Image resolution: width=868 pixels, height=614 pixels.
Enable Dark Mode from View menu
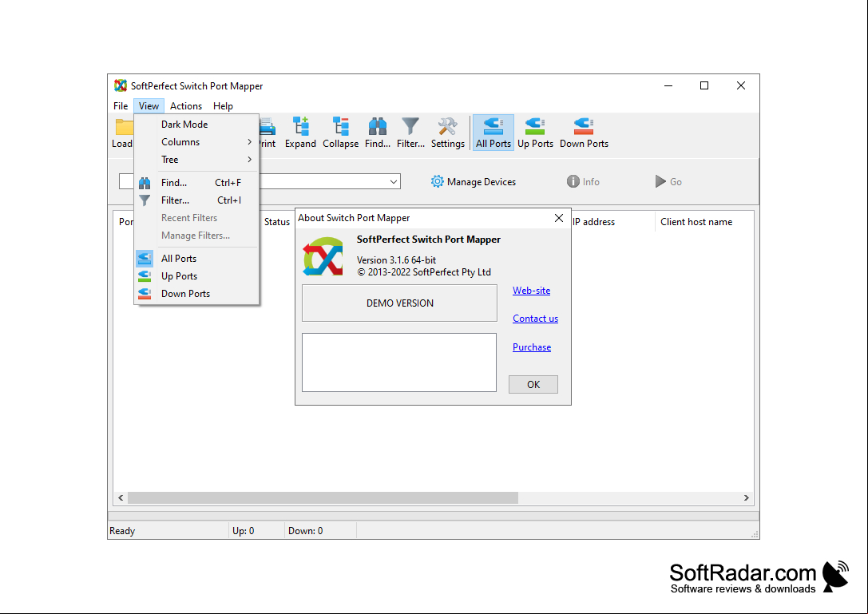[196, 125]
